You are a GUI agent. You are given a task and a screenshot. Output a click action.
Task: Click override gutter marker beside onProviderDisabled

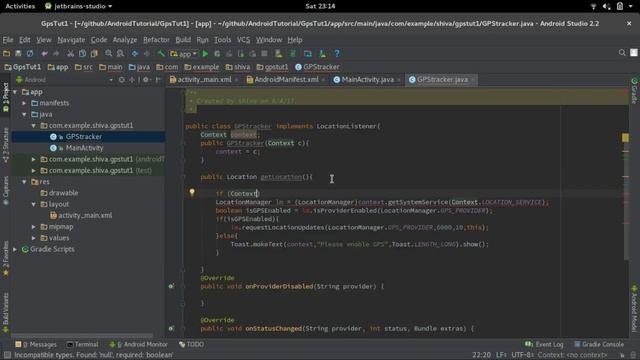click(x=171, y=286)
